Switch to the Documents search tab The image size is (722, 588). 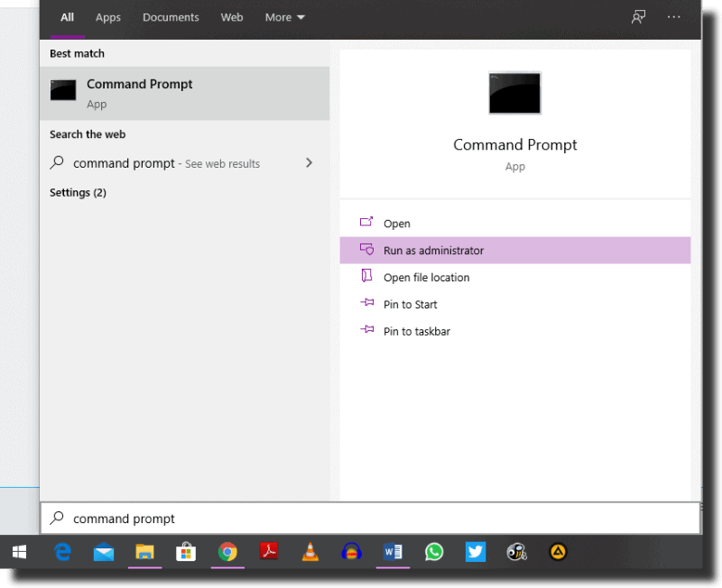click(x=171, y=17)
